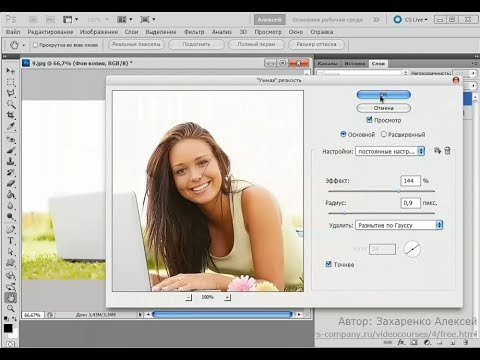Select the Eyedropper tool
The height and width of the screenshot is (360, 480).
(11, 126)
